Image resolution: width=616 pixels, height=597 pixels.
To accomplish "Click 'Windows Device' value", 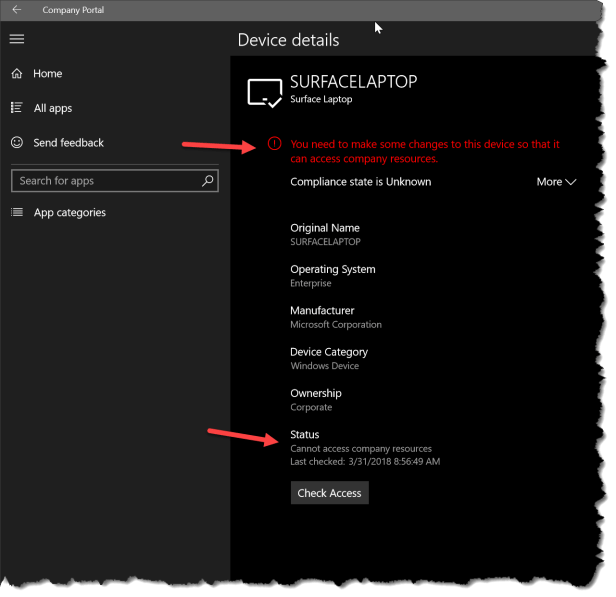I will [x=324, y=366].
